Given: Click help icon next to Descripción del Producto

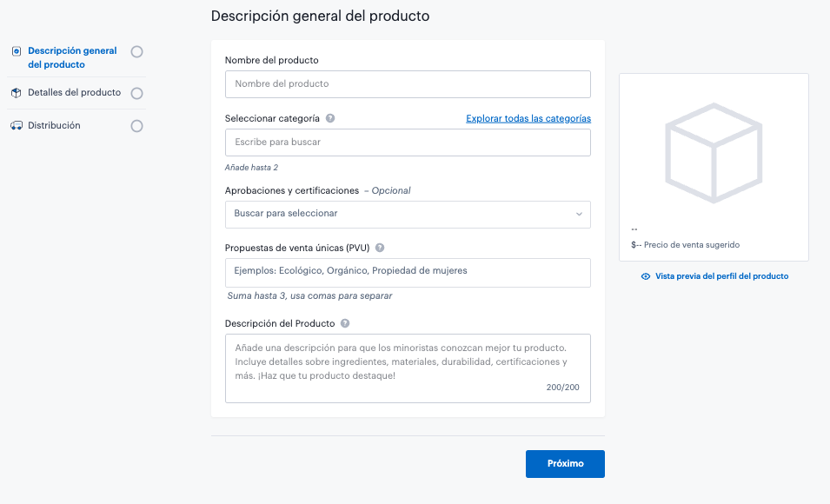Looking at the screenshot, I should tap(345, 323).
